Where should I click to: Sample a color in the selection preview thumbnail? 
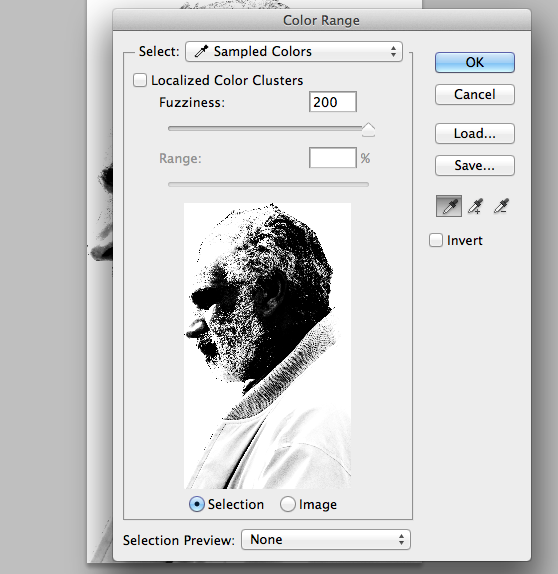(267, 346)
